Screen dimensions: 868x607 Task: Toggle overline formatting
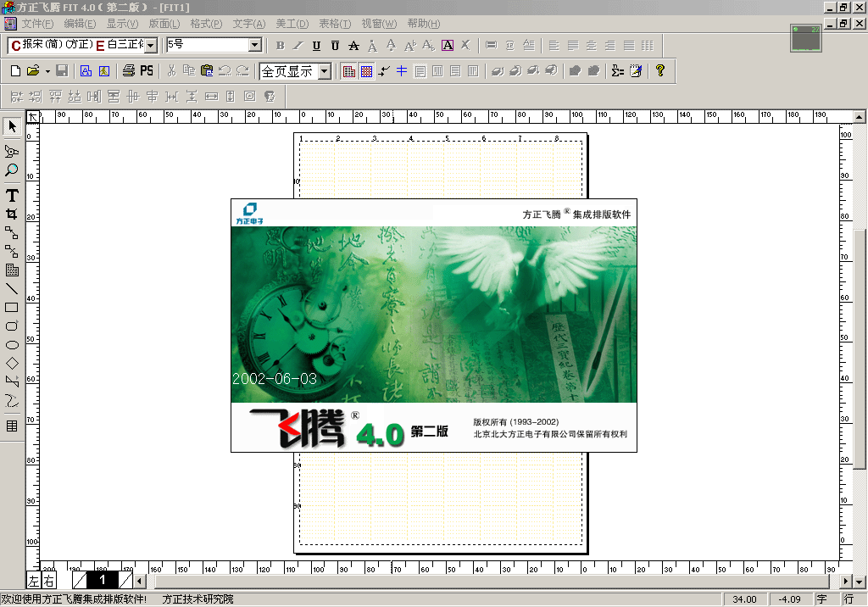coord(335,46)
